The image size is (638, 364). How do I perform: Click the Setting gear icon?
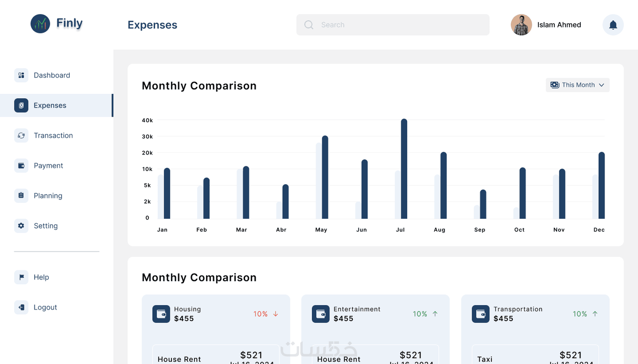tap(21, 226)
